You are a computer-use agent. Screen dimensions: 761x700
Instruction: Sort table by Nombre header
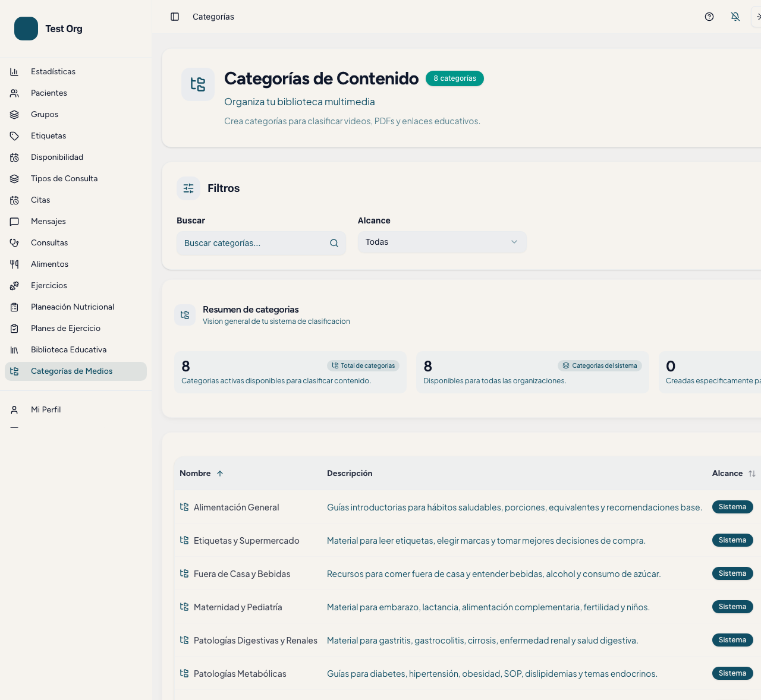pyautogui.click(x=201, y=474)
